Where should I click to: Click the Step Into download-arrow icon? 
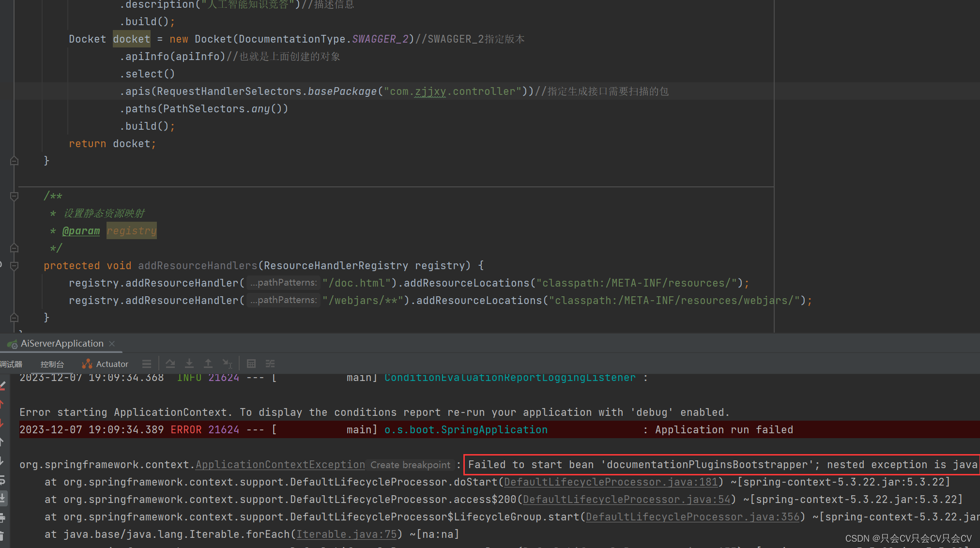pos(189,364)
